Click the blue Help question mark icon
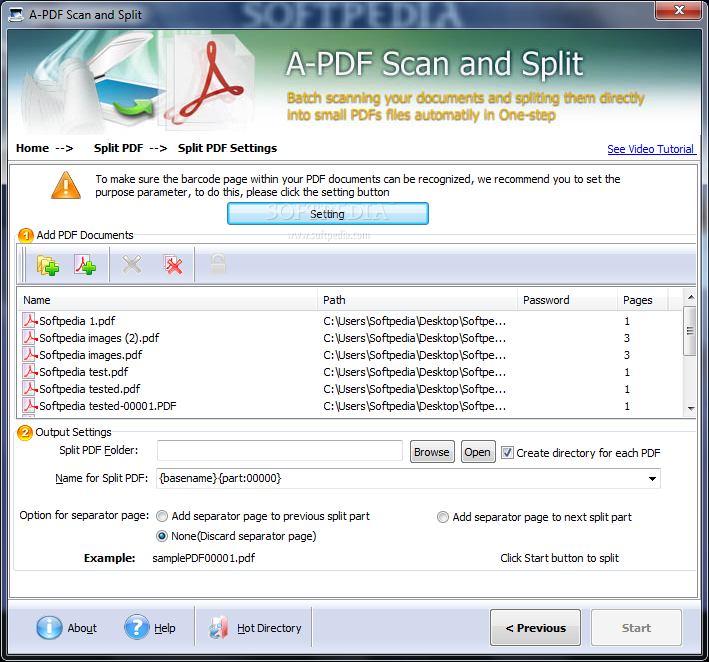Screen dimensions: 709x662 pyautogui.click(x=137, y=628)
